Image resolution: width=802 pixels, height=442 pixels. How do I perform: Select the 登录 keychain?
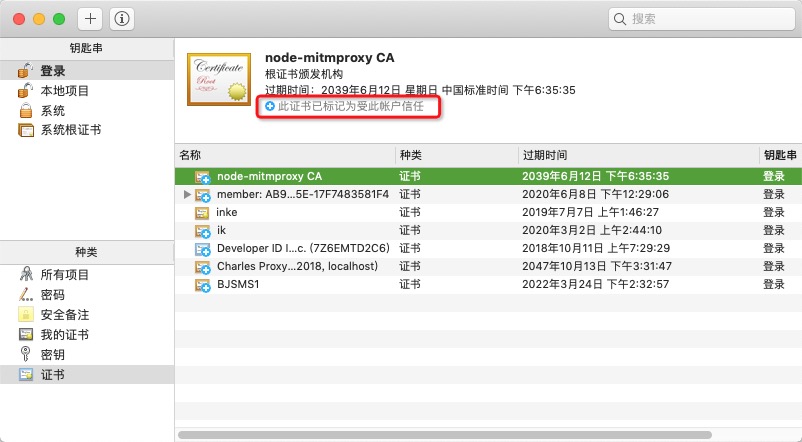(87, 71)
